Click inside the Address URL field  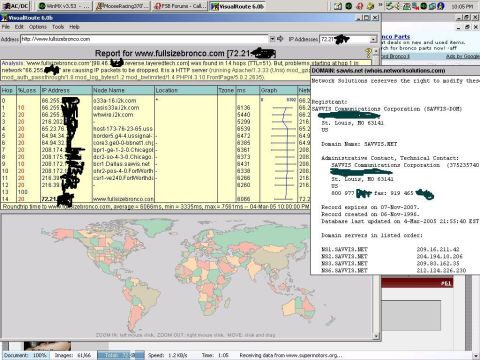(145, 39)
